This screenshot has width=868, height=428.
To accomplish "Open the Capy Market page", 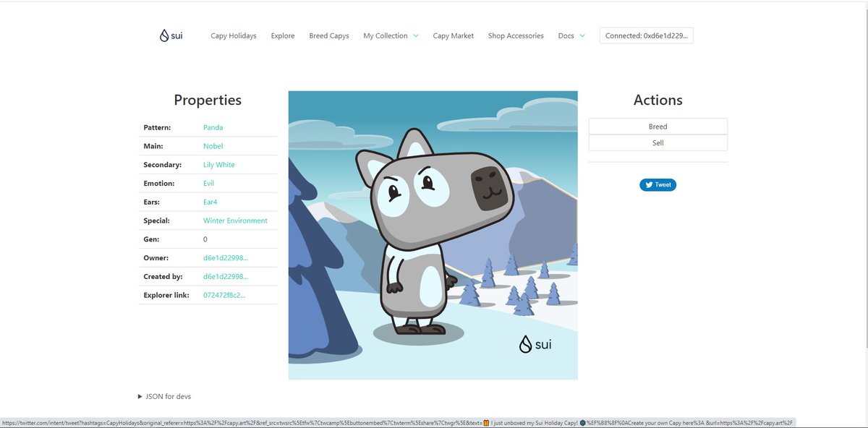I will pos(454,35).
